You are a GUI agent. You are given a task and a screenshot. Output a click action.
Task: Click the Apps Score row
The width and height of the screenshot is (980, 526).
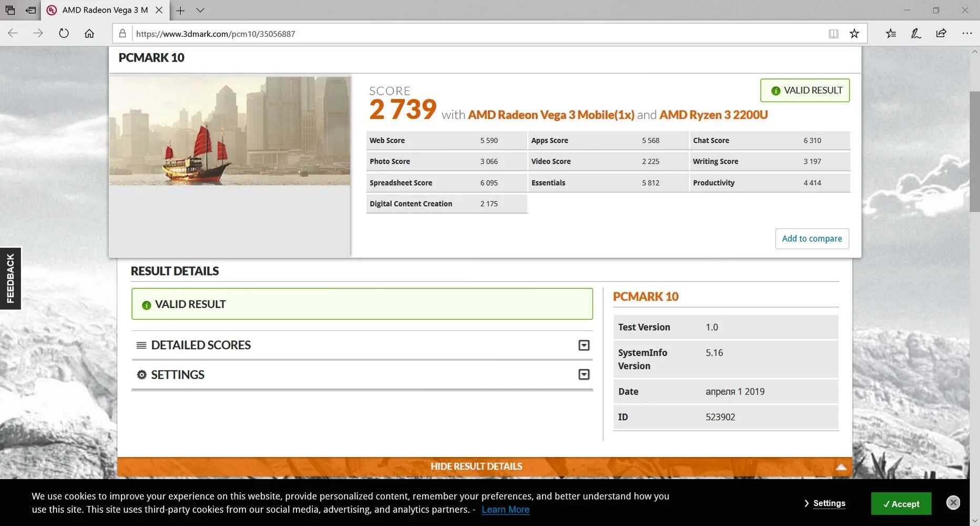(608, 140)
